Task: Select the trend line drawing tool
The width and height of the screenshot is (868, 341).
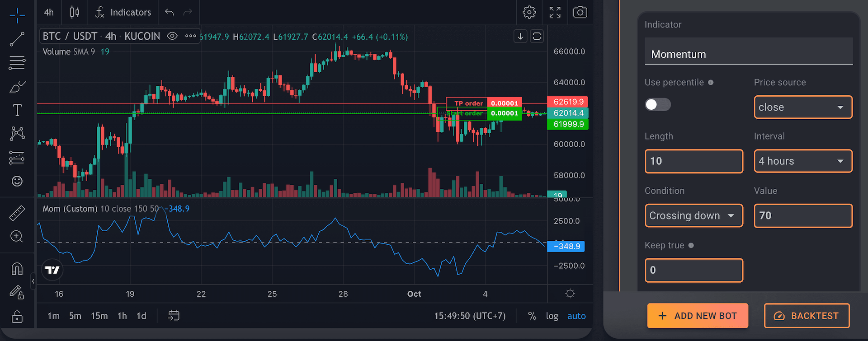Action: click(17, 39)
